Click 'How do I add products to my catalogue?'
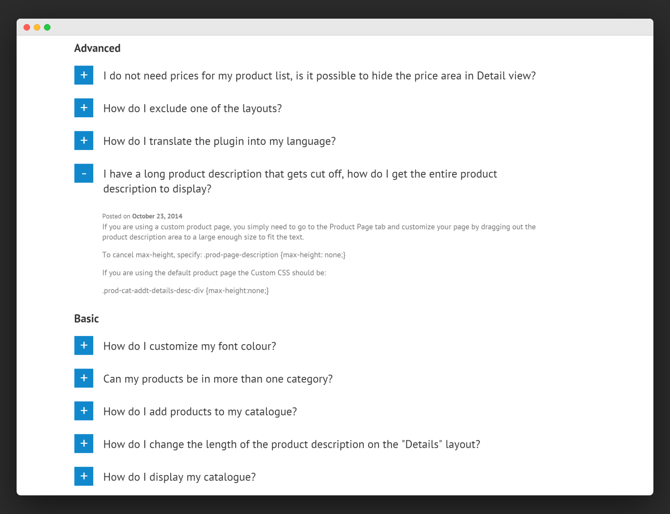670x514 pixels. 199,412
